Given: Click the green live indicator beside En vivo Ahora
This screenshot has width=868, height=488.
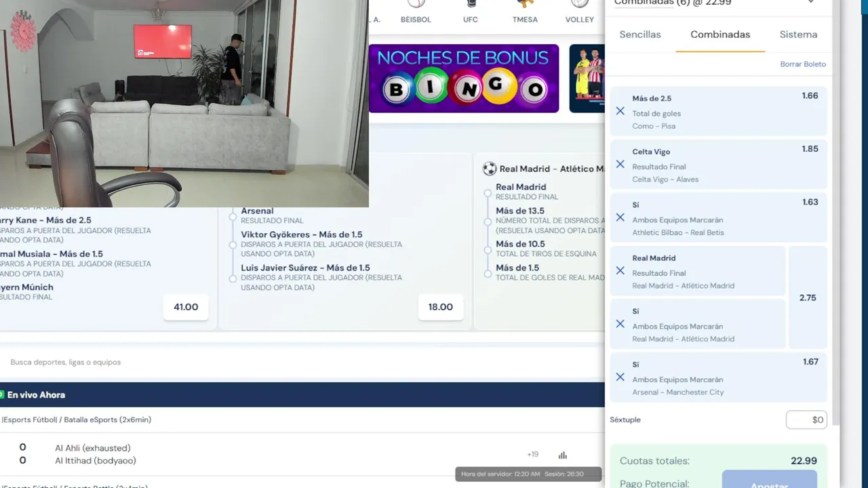Looking at the screenshot, I should tap(2, 394).
